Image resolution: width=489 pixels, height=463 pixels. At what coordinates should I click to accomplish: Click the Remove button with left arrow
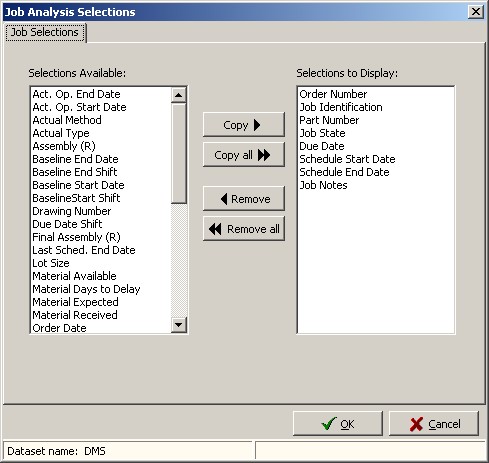(244, 199)
